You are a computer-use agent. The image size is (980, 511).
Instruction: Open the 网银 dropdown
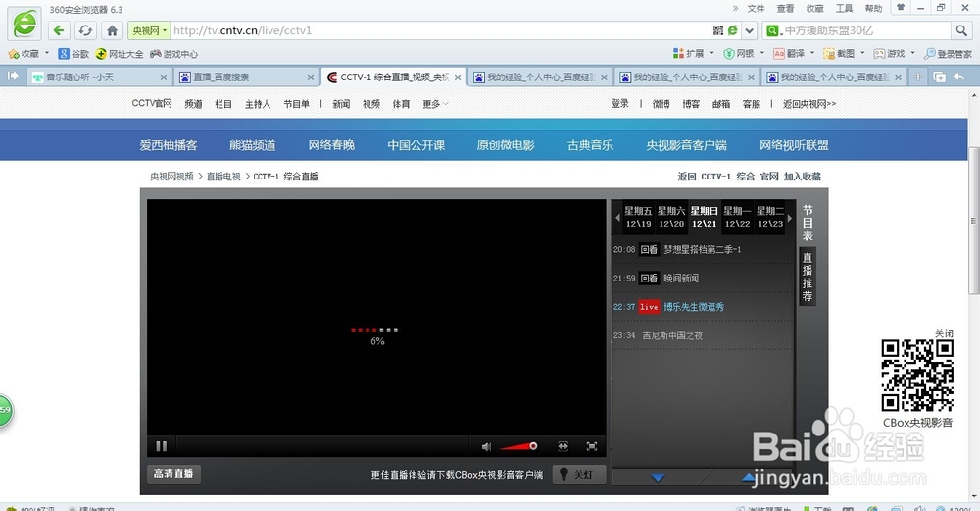coord(744,54)
